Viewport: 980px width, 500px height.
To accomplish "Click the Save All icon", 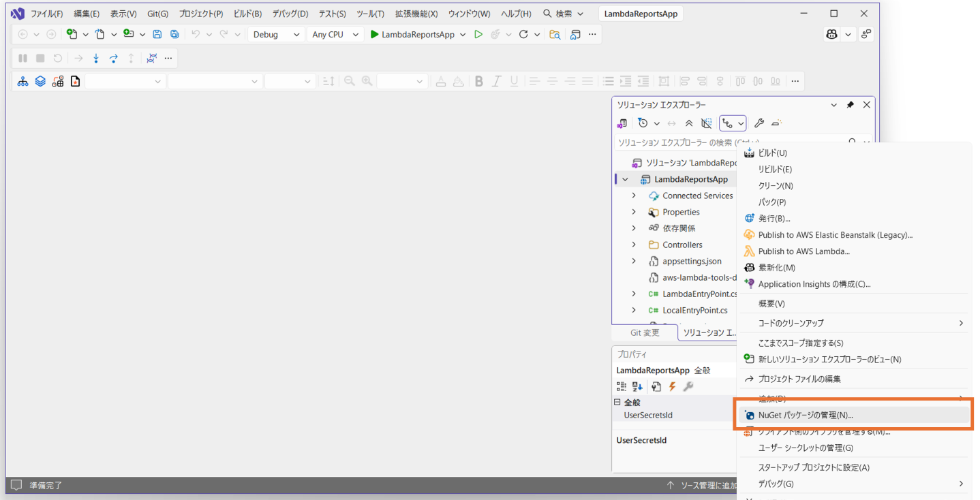I will coord(175,34).
